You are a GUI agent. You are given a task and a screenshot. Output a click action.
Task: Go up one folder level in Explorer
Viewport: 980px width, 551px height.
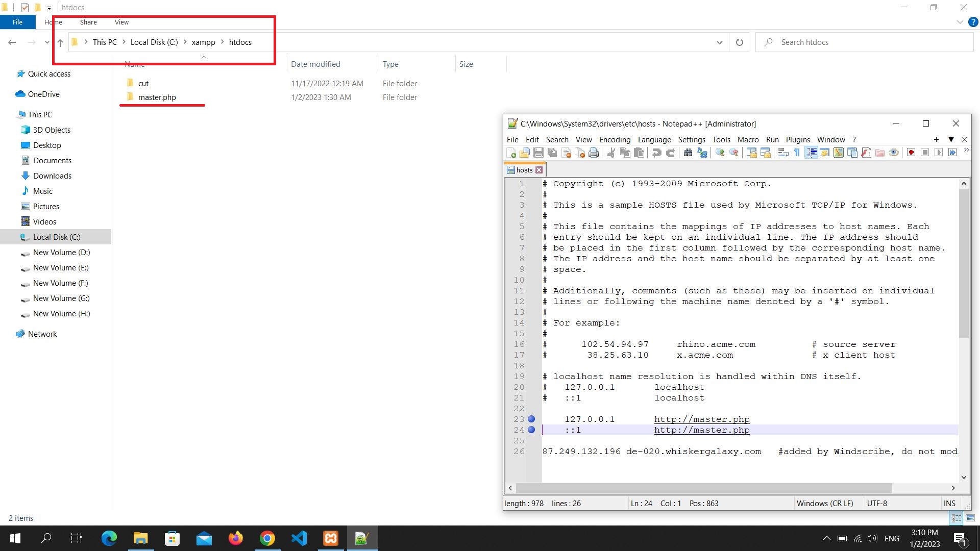(60, 42)
